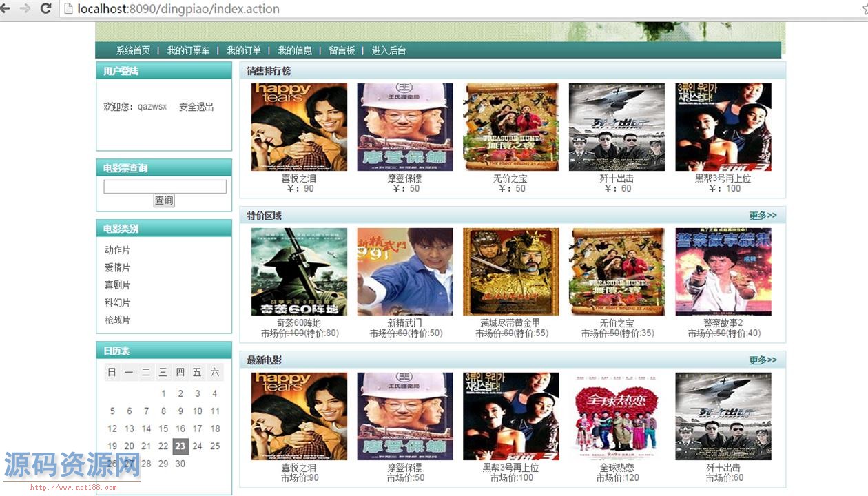
Task: Open 我的订票车 in navigation bar
Action: click(x=188, y=50)
